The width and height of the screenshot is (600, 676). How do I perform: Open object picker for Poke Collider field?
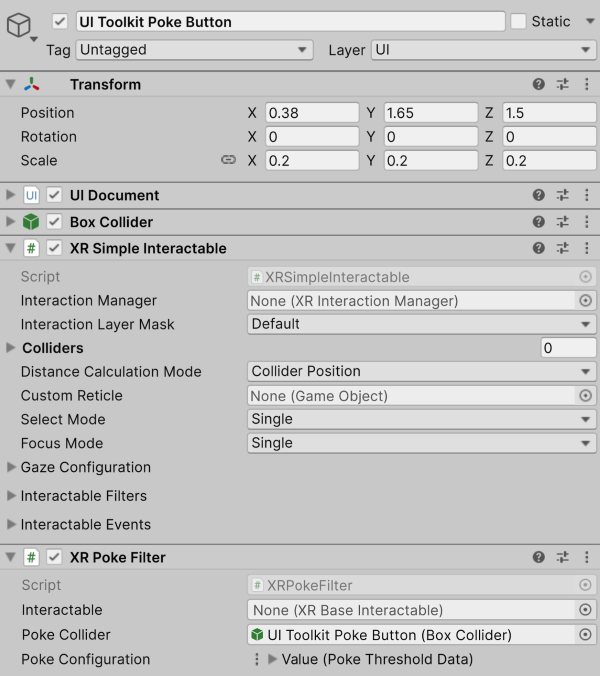586,635
